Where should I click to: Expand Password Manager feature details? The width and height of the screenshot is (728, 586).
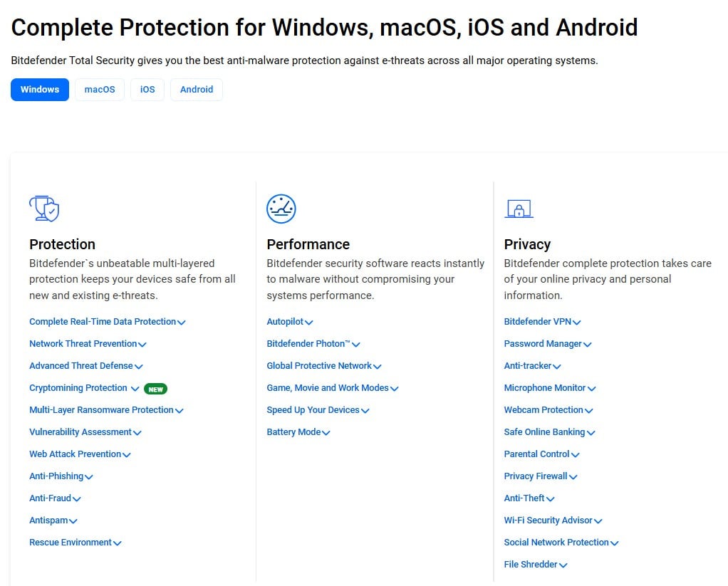[x=546, y=344]
